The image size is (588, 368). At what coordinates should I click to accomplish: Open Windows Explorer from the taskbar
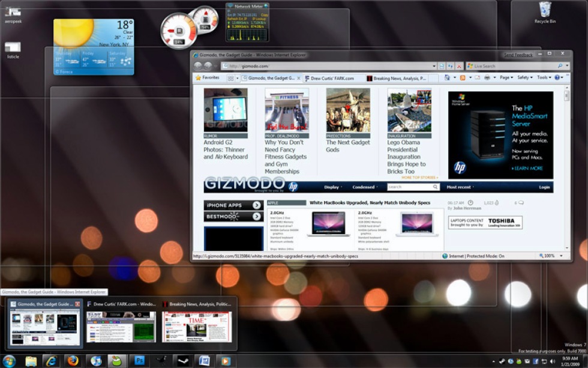[31, 361]
